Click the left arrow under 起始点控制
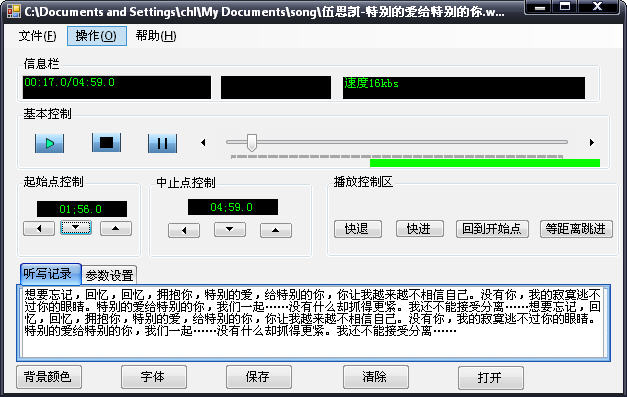This screenshot has width=627, height=397. coord(39,228)
